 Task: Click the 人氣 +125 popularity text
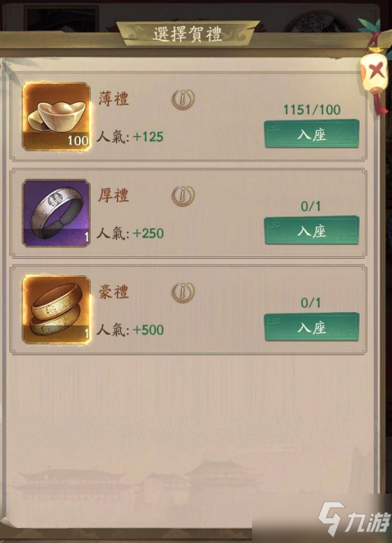click(130, 137)
